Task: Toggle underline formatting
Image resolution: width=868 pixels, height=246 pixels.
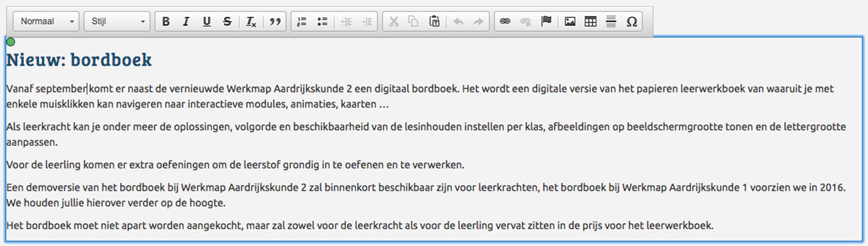Action: [207, 22]
